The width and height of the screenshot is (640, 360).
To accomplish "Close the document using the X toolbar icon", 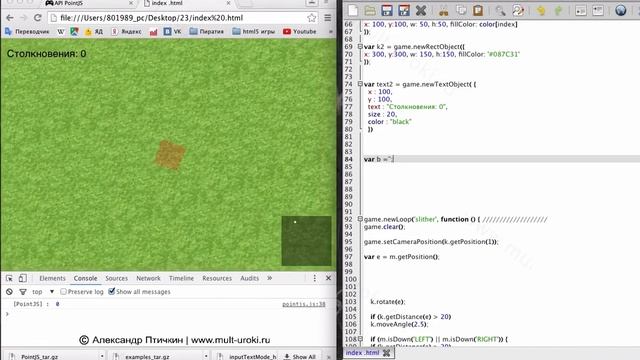I will [x=421, y=10].
